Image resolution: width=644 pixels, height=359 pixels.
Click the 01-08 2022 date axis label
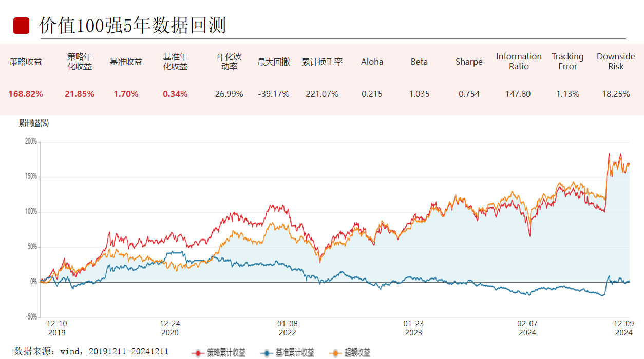[288, 328]
